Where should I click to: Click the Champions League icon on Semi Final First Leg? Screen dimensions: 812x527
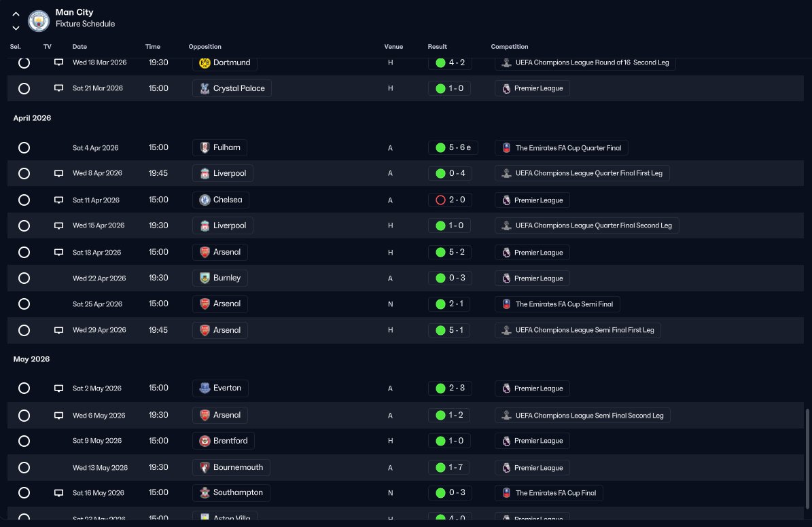(x=506, y=330)
